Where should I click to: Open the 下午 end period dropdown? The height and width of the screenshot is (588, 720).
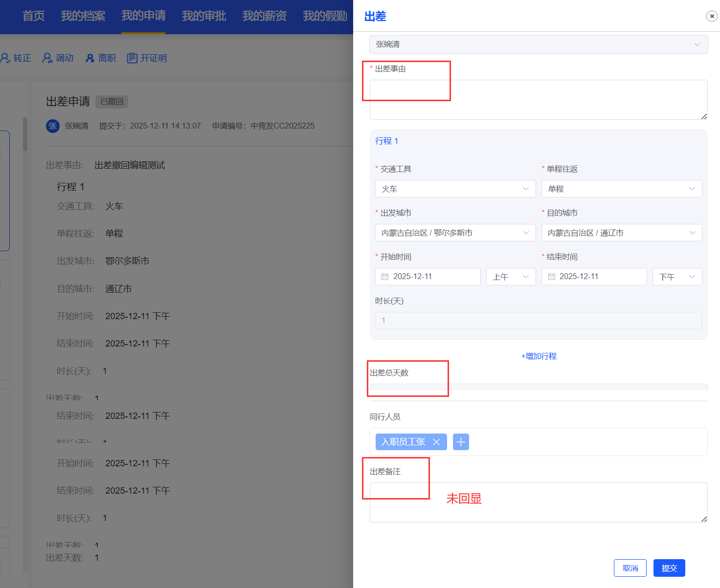click(677, 277)
